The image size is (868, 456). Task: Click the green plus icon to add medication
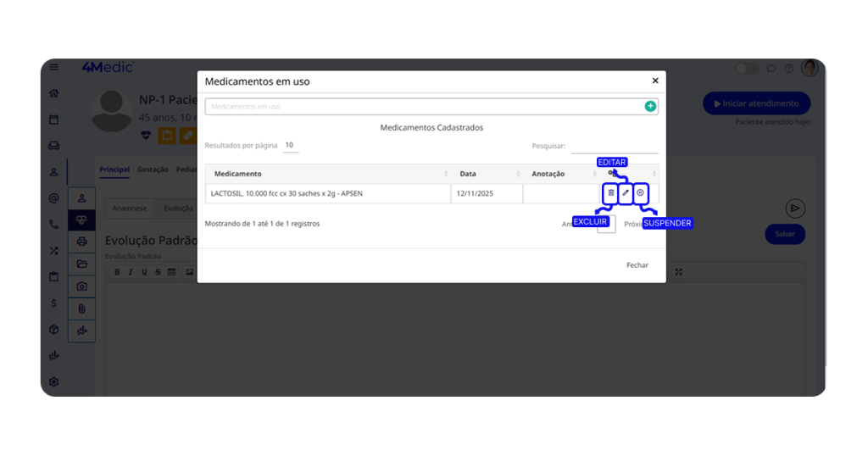650,107
